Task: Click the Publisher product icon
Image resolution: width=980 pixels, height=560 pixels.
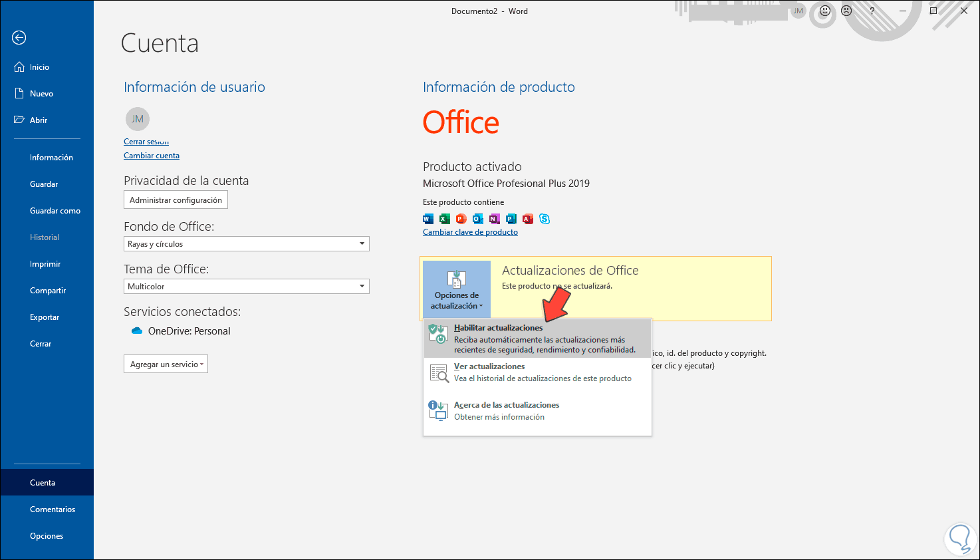Action: coord(511,219)
